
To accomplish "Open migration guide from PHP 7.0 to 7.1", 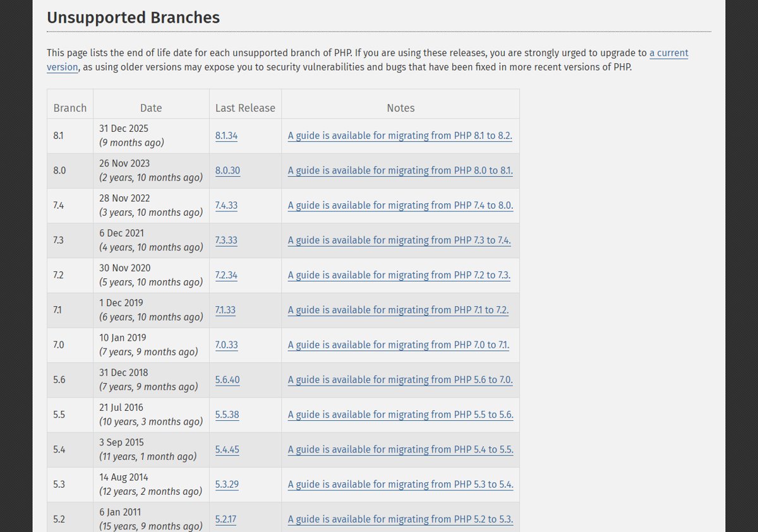I will (399, 345).
